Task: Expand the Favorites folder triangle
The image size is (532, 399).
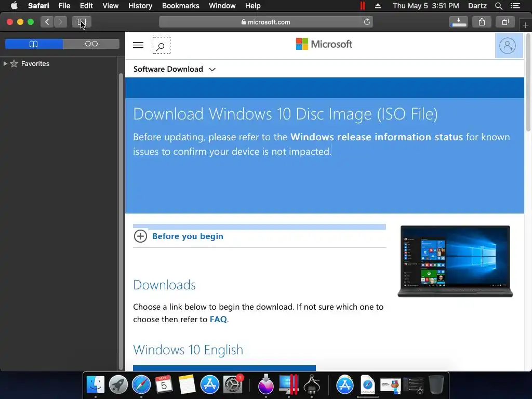Action: point(5,63)
